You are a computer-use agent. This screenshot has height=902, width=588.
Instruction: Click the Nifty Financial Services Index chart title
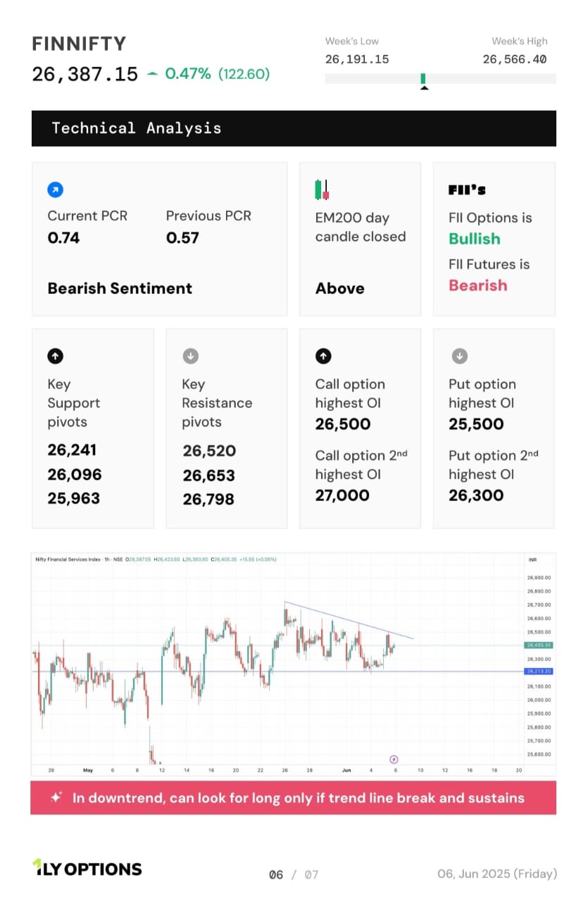coord(69,560)
